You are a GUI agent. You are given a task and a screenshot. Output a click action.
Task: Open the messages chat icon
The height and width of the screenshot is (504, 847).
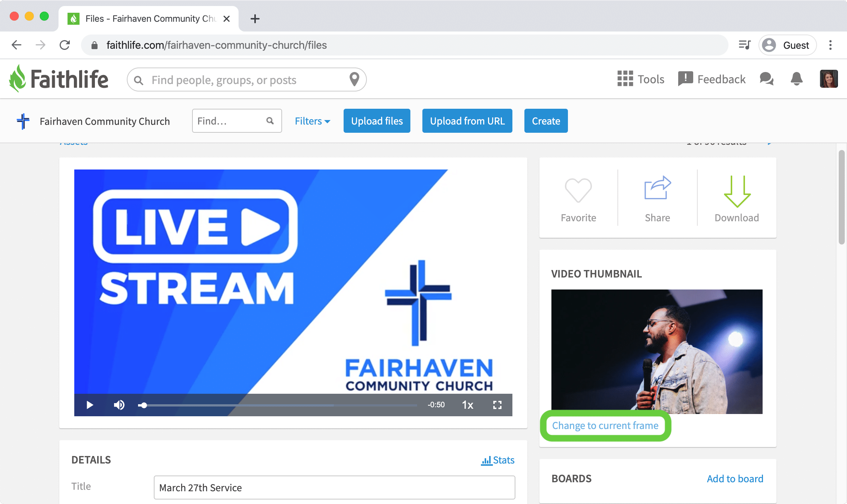(x=766, y=79)
